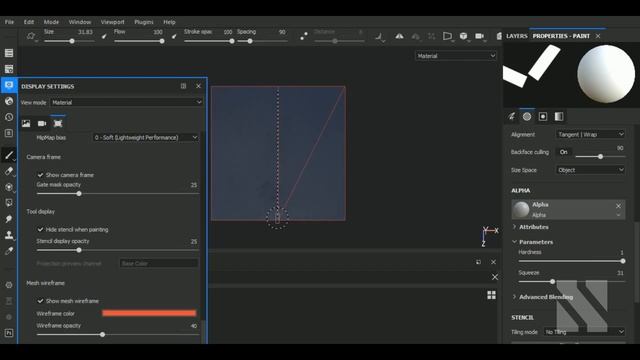
Task: Select the Smudge tool
Action: 9,219
